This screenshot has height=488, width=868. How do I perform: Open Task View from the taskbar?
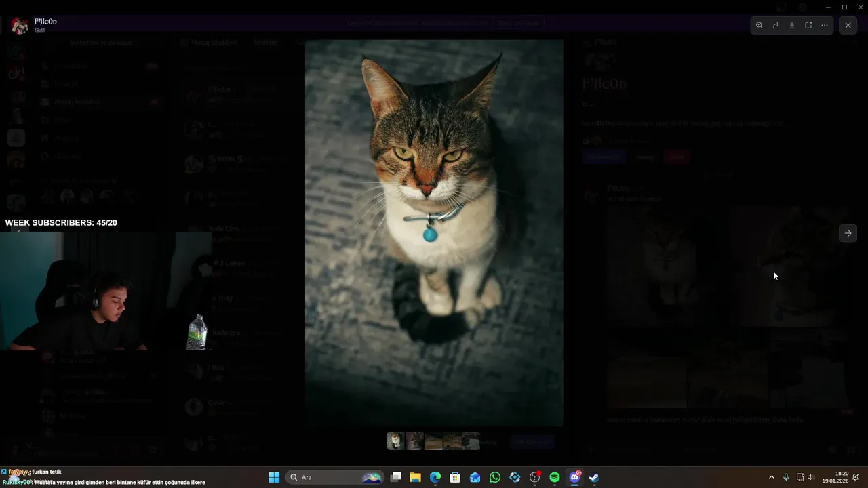pos(396,477)
